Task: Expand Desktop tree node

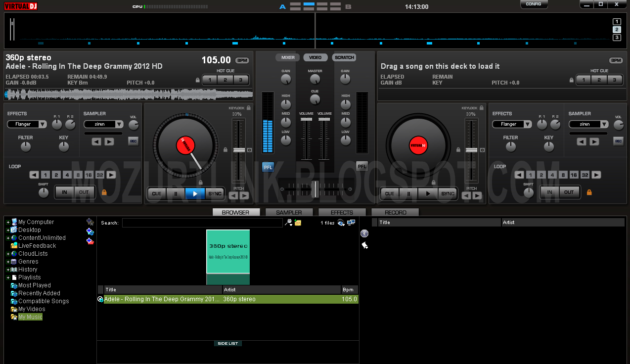Action: click(8, 230)
